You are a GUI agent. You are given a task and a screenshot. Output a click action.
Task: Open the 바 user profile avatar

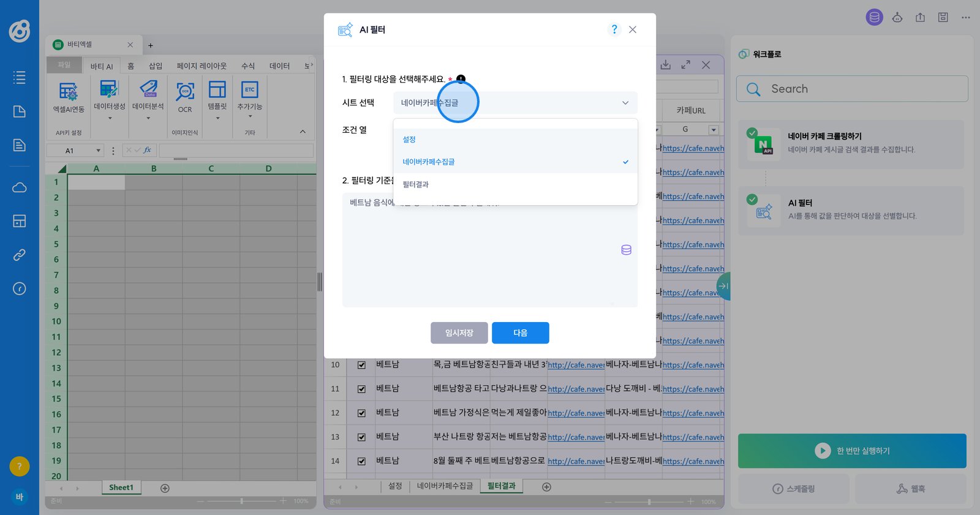pyautogui.click(x=20, y=497)
